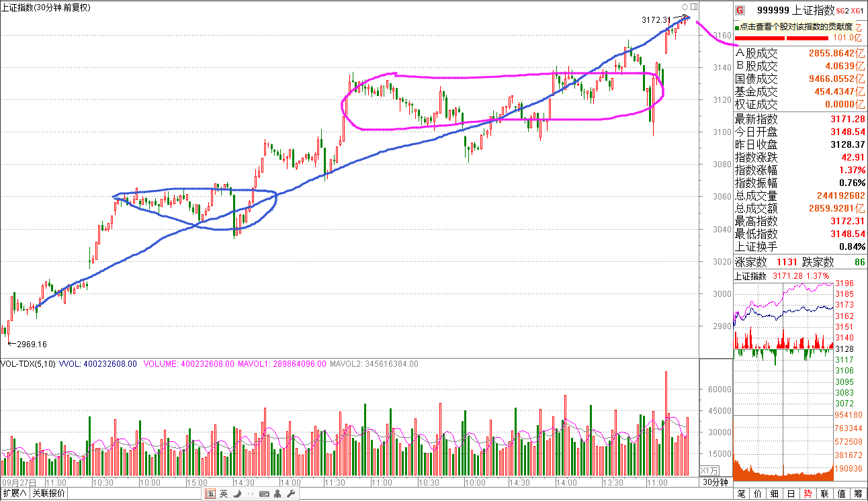
Task: Click the person icon in IME toolbar
Action: click(x=278, y=494)
